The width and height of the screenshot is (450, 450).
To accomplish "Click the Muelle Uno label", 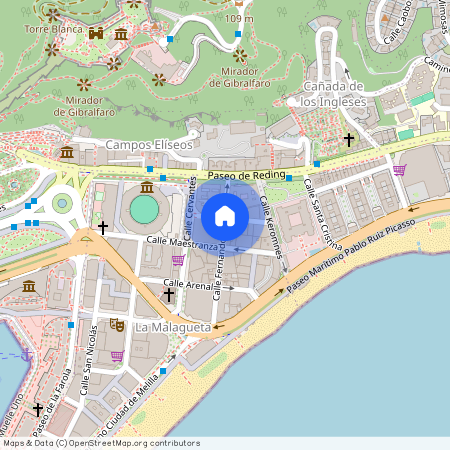I will tap(12, 415).
